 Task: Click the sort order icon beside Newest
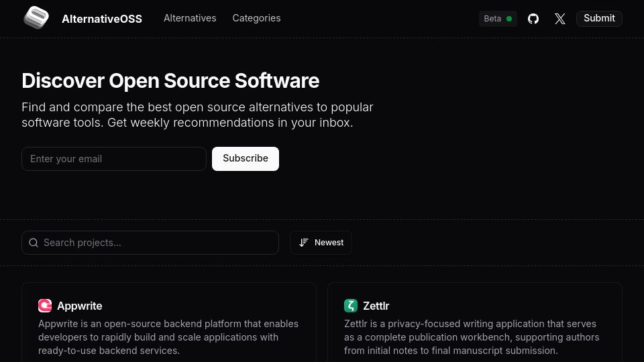[303, 243]
